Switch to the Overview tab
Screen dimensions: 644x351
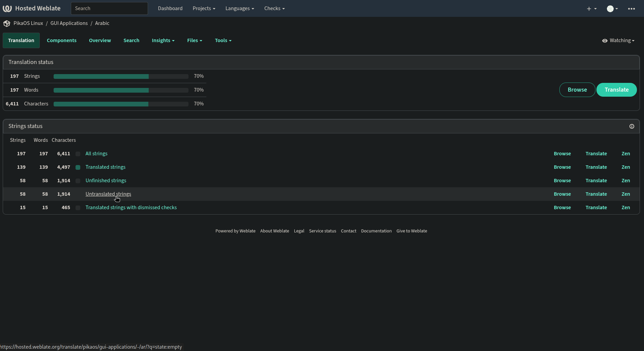[100, 40]
